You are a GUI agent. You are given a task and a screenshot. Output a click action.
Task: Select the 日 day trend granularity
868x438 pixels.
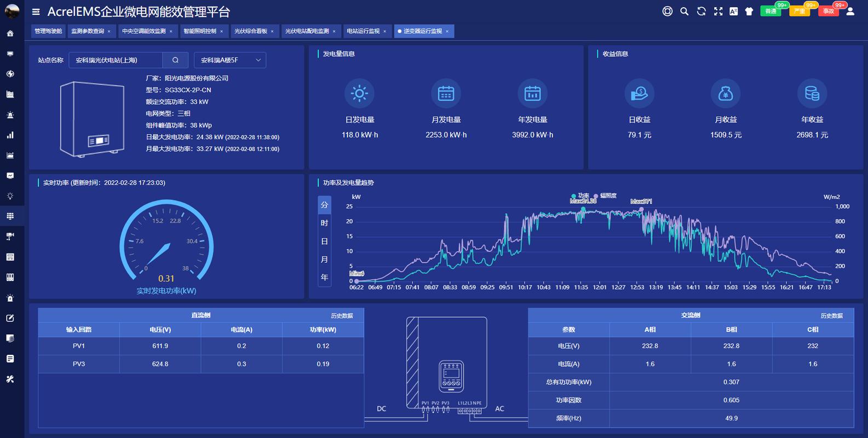coord(324,241)
